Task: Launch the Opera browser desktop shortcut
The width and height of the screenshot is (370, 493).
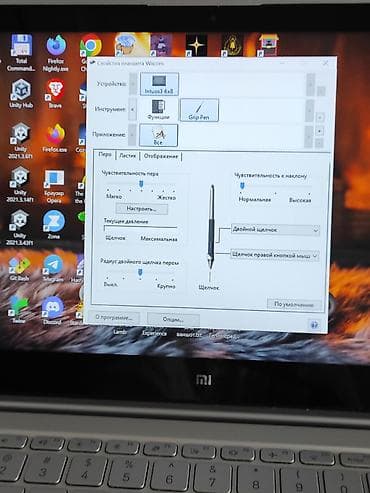Action: 54,186
